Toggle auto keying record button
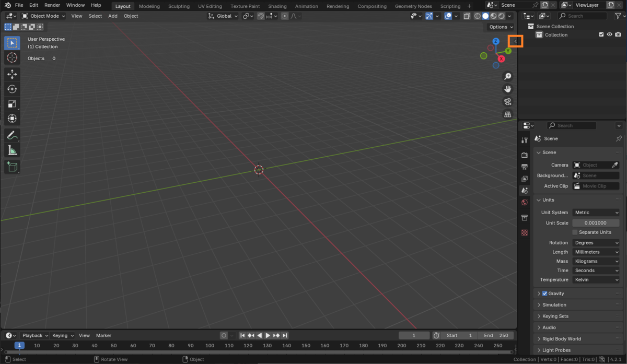Screen dimensions: 627x364 pos(224,335)
